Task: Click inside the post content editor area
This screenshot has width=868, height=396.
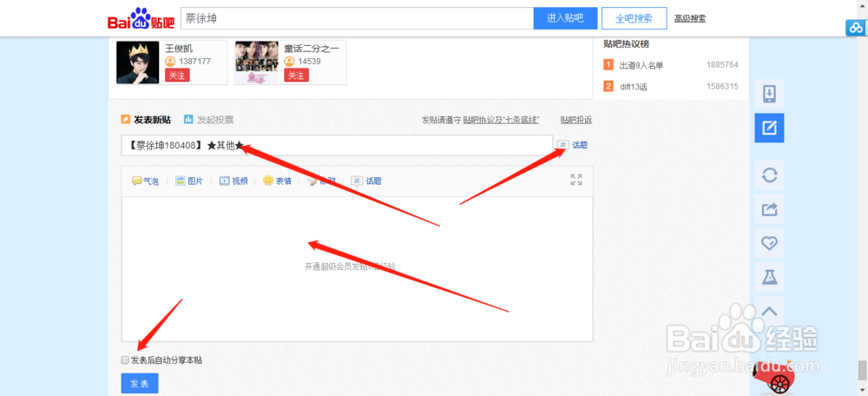Action: pos(357,269)
